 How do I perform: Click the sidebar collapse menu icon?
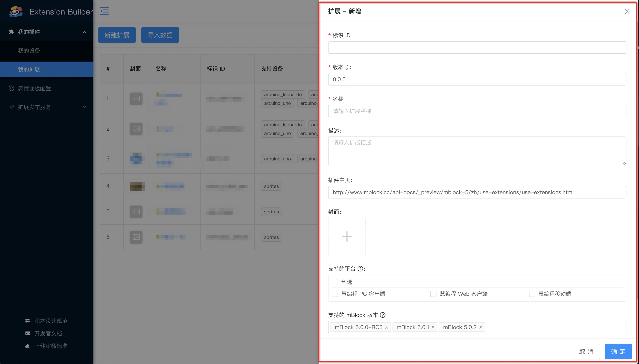(104, 11)
